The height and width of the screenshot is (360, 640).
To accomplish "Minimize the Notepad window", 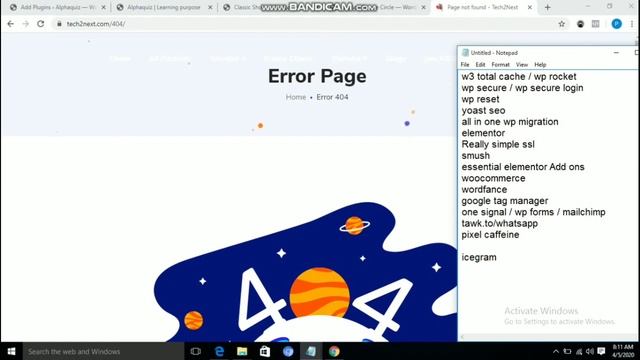I will pos(616,53).
